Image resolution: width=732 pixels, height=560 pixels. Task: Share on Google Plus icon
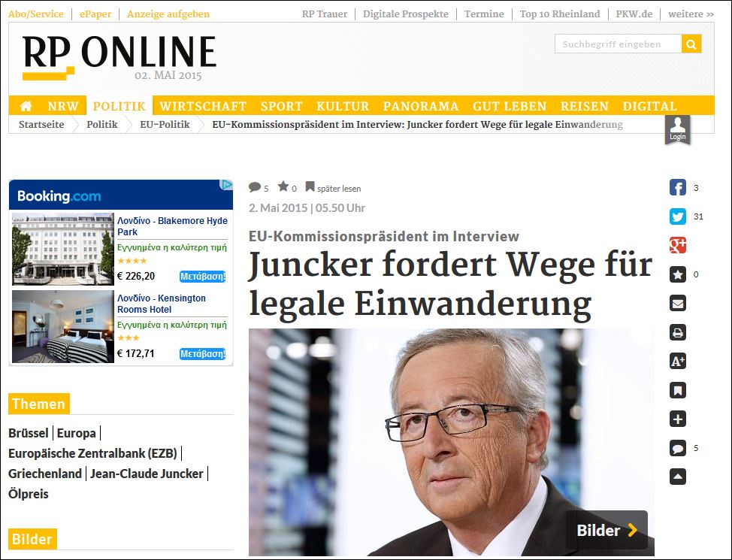pos(678,245)
